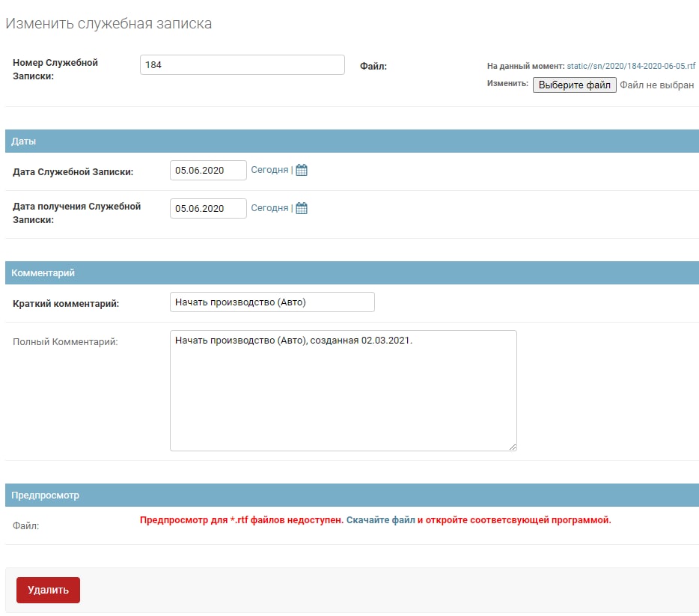
Task: Focus the Номер Служебной Записки field
Action: coord(242,64)
